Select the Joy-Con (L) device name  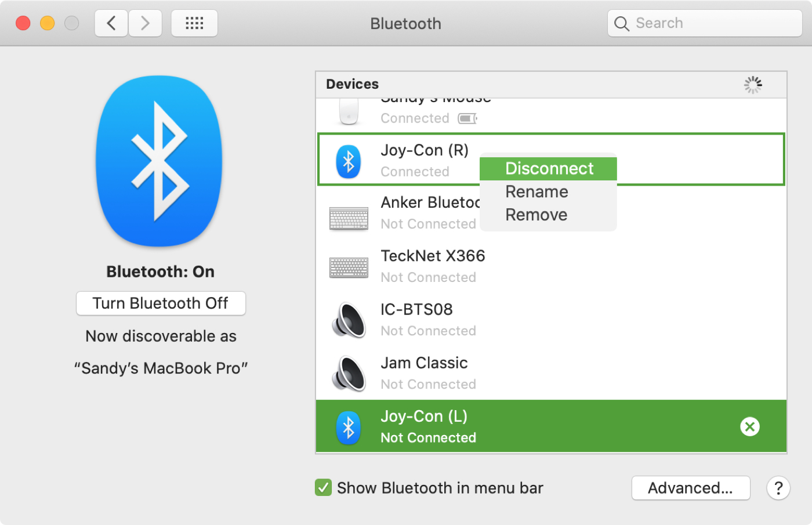424,417
